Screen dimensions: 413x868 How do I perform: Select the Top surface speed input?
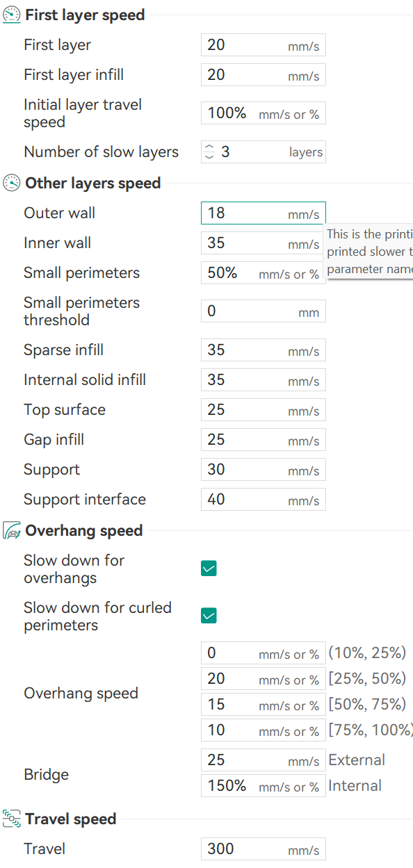click(x=264, y=410)
